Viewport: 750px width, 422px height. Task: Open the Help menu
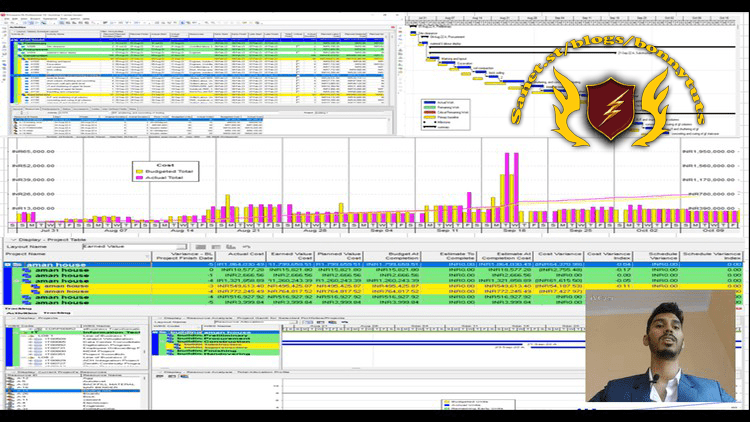click(87, 19)
